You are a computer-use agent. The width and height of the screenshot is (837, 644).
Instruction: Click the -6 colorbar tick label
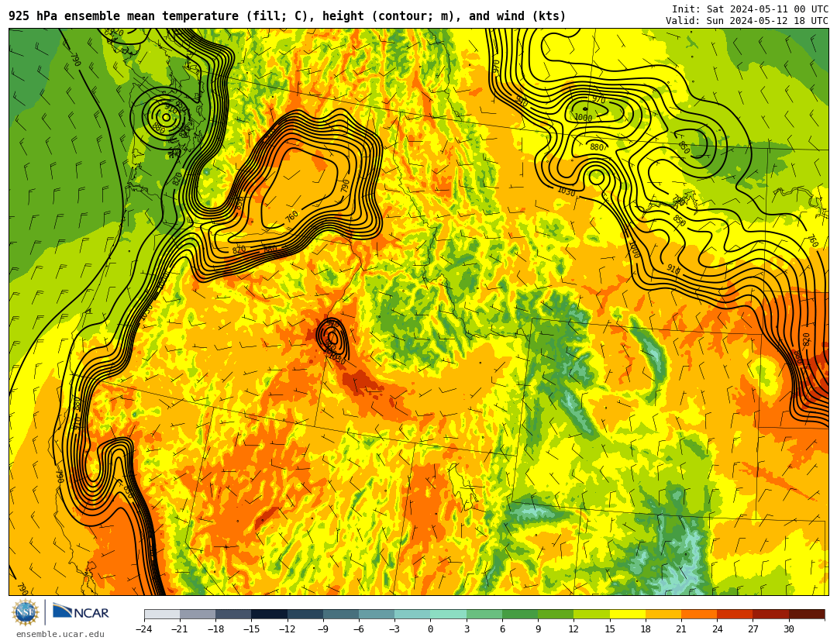358,629
